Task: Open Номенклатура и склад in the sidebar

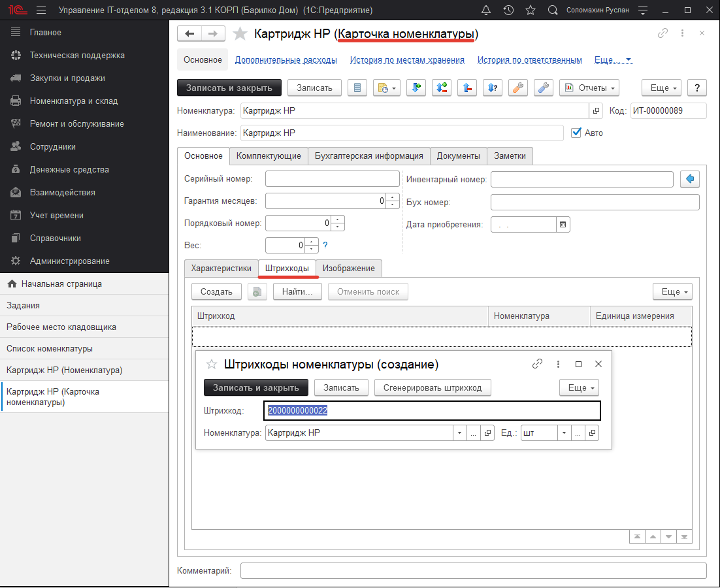Action: (74, 101)
